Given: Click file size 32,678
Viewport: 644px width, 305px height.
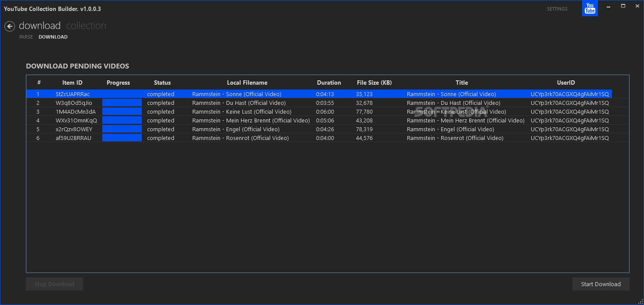Looking at the screenshot, I should (364, 103).
